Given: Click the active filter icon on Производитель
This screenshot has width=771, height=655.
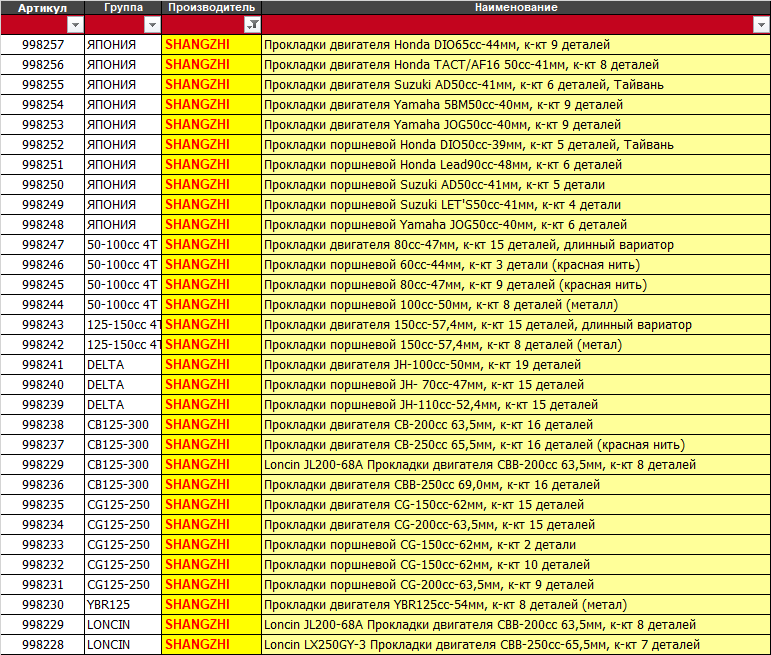Looking at the screenshot, I should 252,25.
